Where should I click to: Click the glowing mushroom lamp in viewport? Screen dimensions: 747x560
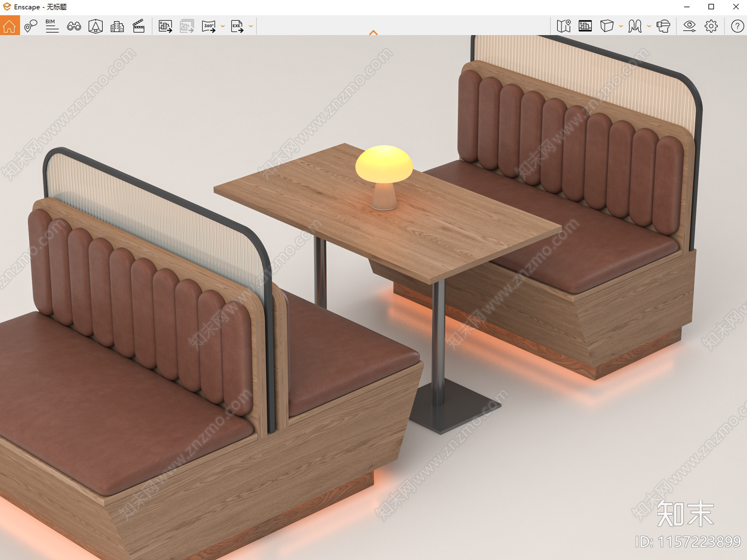384,177
